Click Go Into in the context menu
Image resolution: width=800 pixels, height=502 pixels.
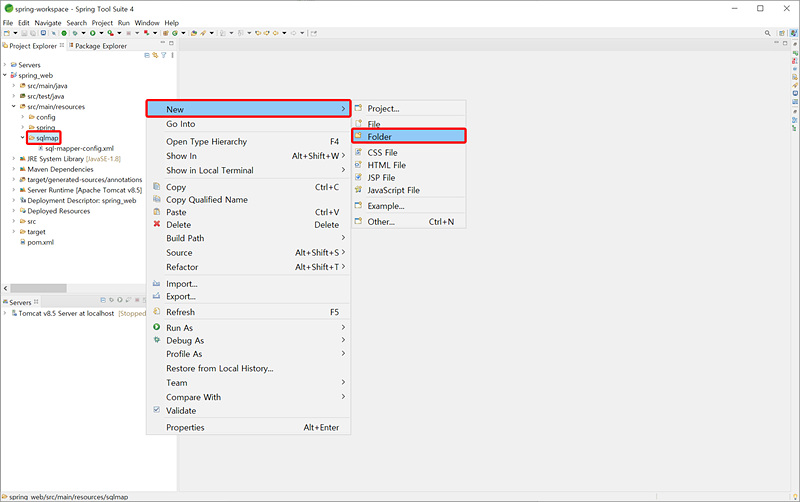248,124
